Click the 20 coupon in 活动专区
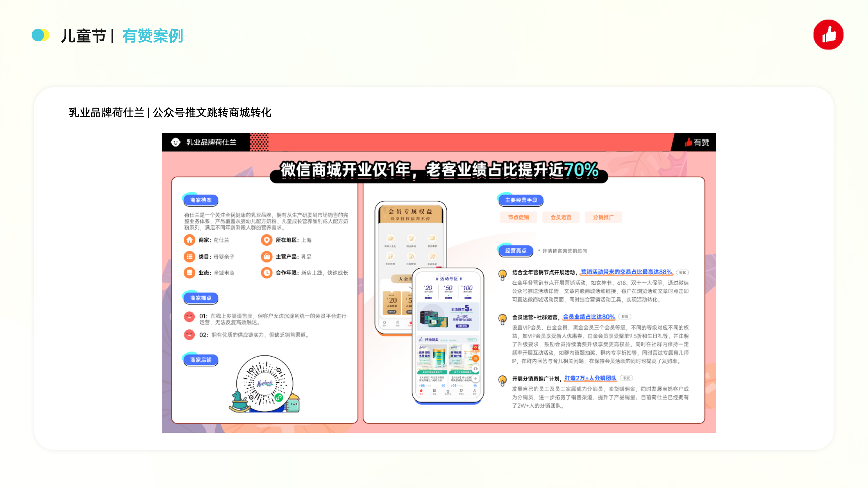This screenshot has height=488, width=868. pyautogui.click(x=428, y=292)
